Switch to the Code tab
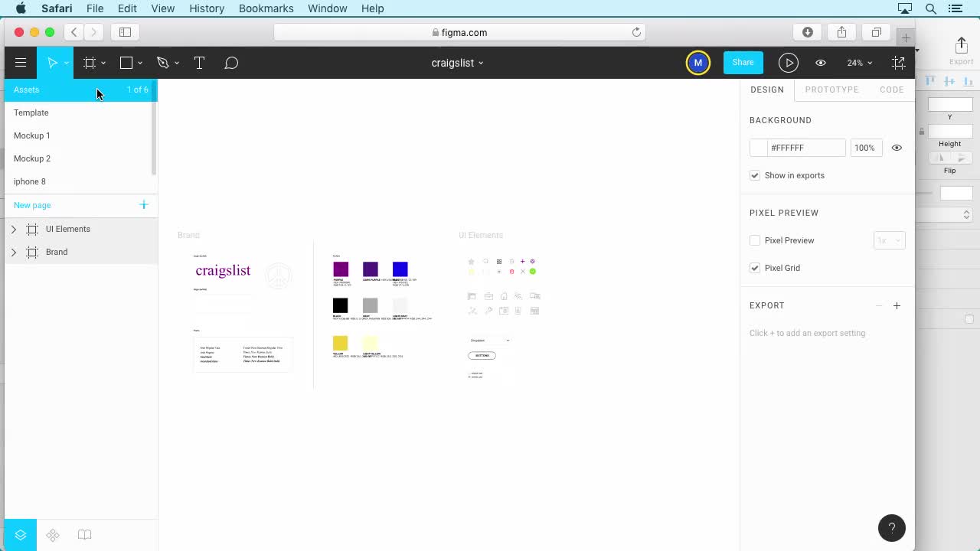980x551 pixels. (x=892, y=90)
